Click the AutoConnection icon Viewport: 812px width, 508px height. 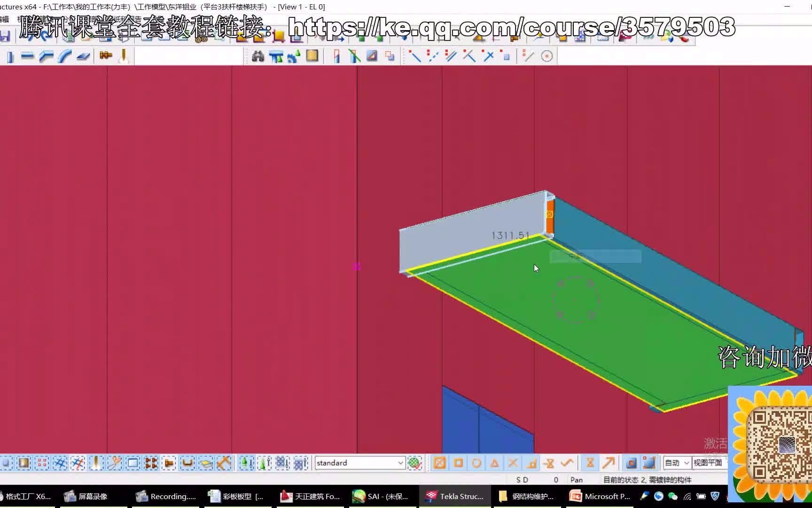coord(294,56)
